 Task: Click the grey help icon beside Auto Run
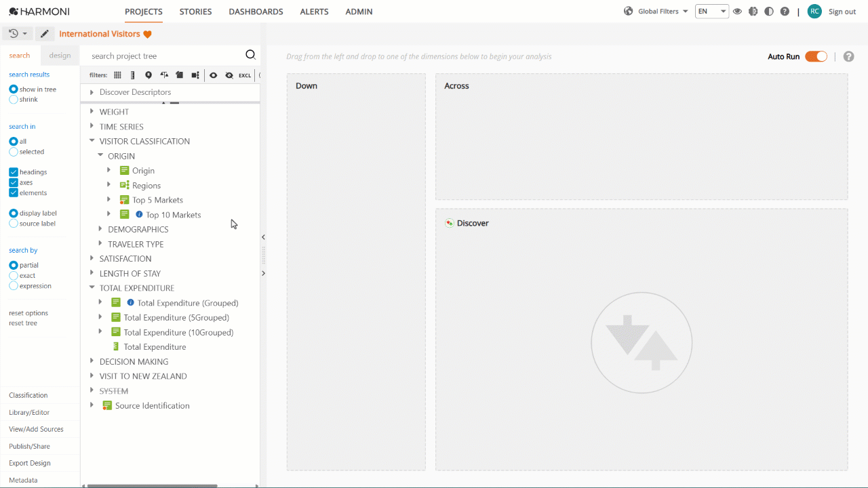pyautogui.click(x=848, y=56)
